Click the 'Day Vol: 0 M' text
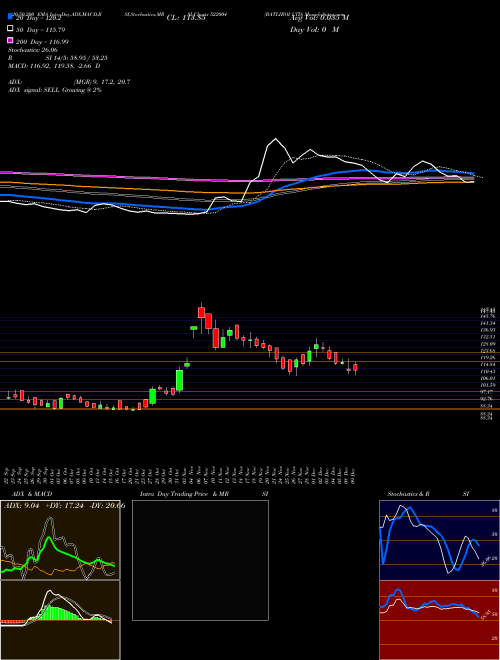Viewport: 500px width, 660px height. (314, 29)
